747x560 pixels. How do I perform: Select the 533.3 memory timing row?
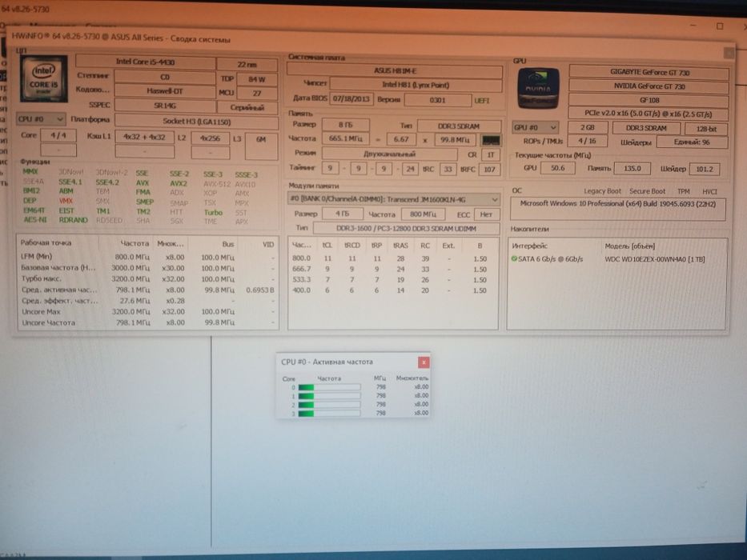pyautogui.click(x=392, y=279)
